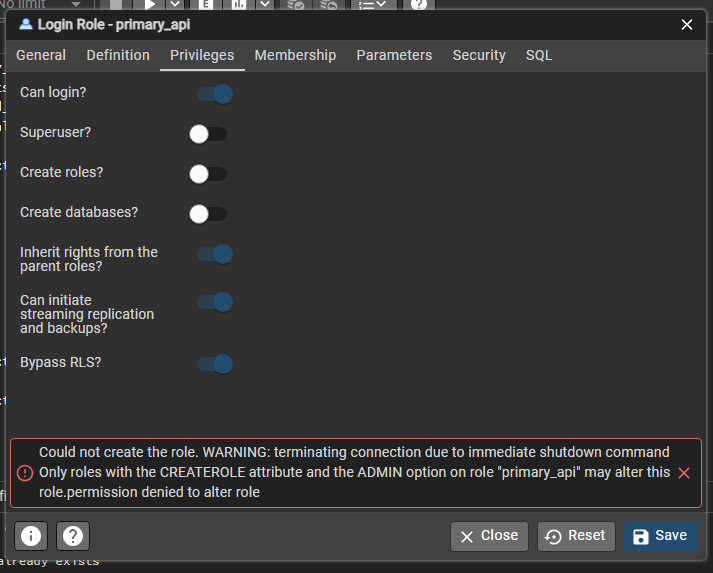This screenshot has height=573, width=713.
Task: Click the Close button
Action: [489, 536]
